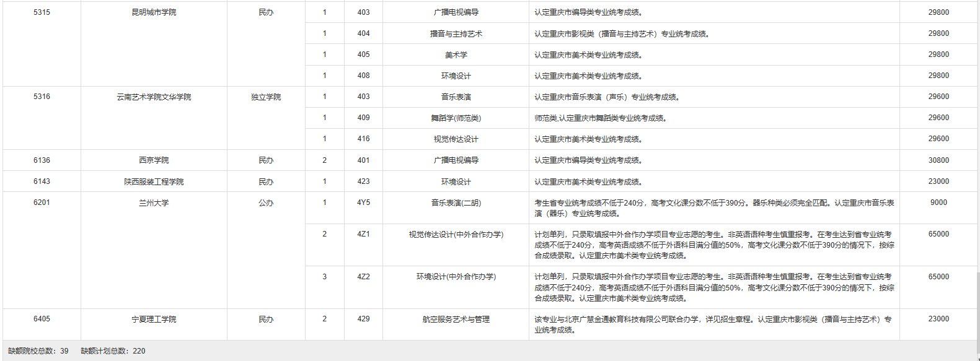Click the 航空服务艺术与管理 major cell

pyautogui.click(x=456, y=320)
